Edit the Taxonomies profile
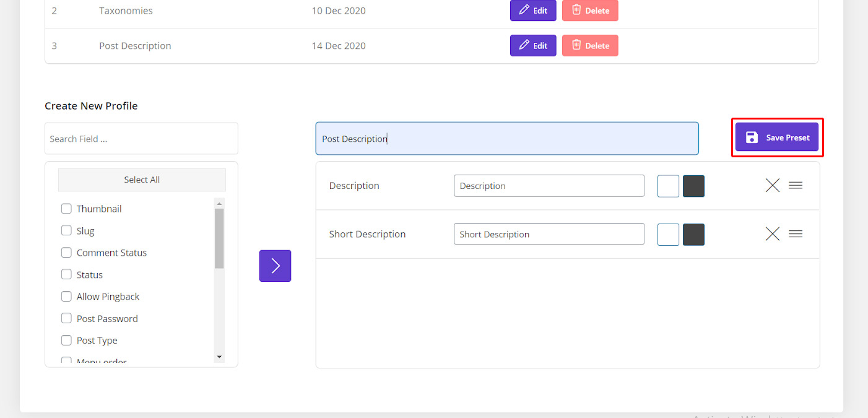The height and width of the screenshot is (418, 868). point(533,11)
